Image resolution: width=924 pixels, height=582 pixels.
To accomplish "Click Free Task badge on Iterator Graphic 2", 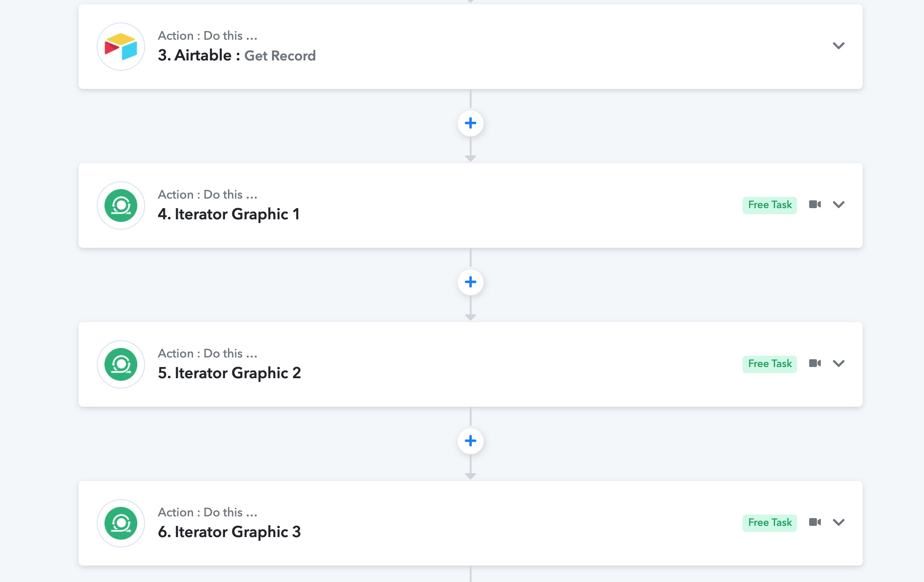I will pos(770,364).
